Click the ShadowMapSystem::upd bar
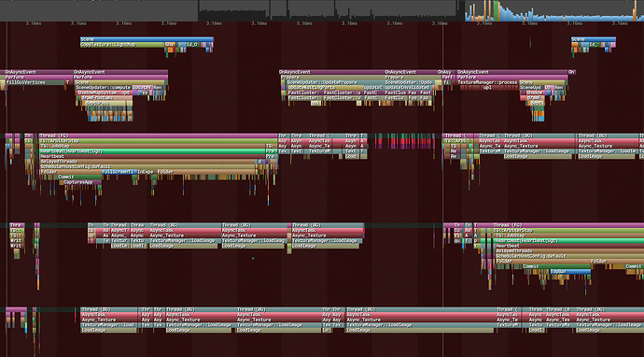The height and width of the screenshot is (357, 644). (x=105, y=93)
